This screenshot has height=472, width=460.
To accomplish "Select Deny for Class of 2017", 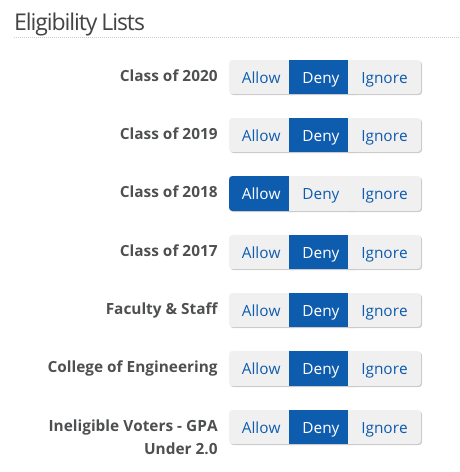I will 319,252.
